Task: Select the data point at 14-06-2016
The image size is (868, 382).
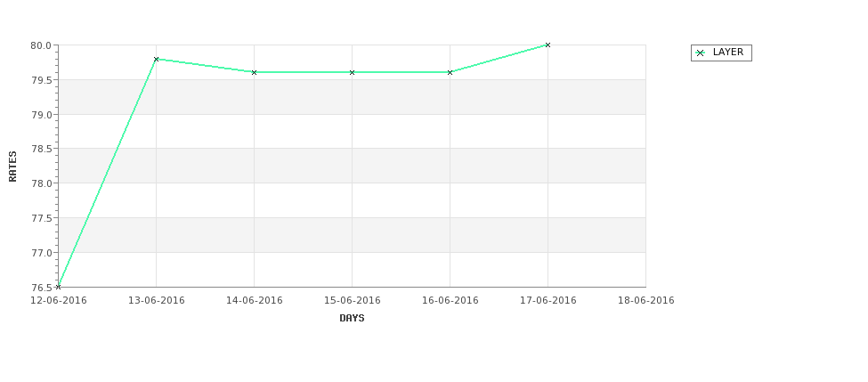Action: (x=254, y=72)
